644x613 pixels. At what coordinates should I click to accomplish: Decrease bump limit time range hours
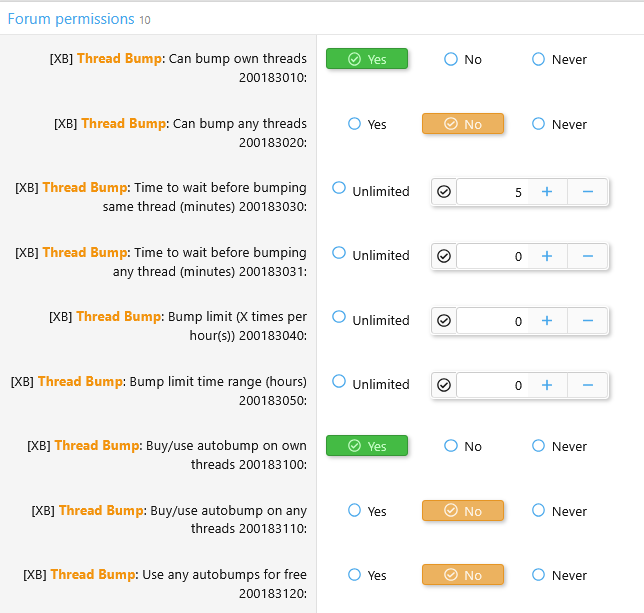tap(588, 385)
